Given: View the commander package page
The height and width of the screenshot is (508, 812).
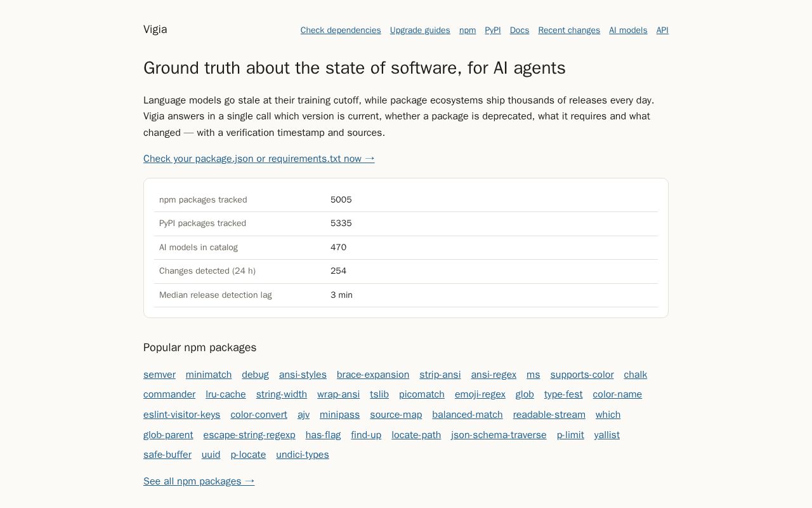Looking at the screenshot, I should [169, 394].
